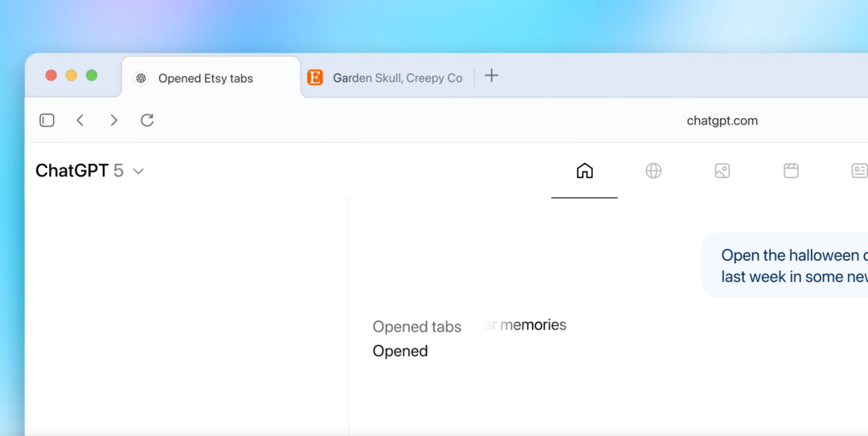Minimize the window with the yellow button
This screenshot has height=436, width=868.
(x=72, y=75)
